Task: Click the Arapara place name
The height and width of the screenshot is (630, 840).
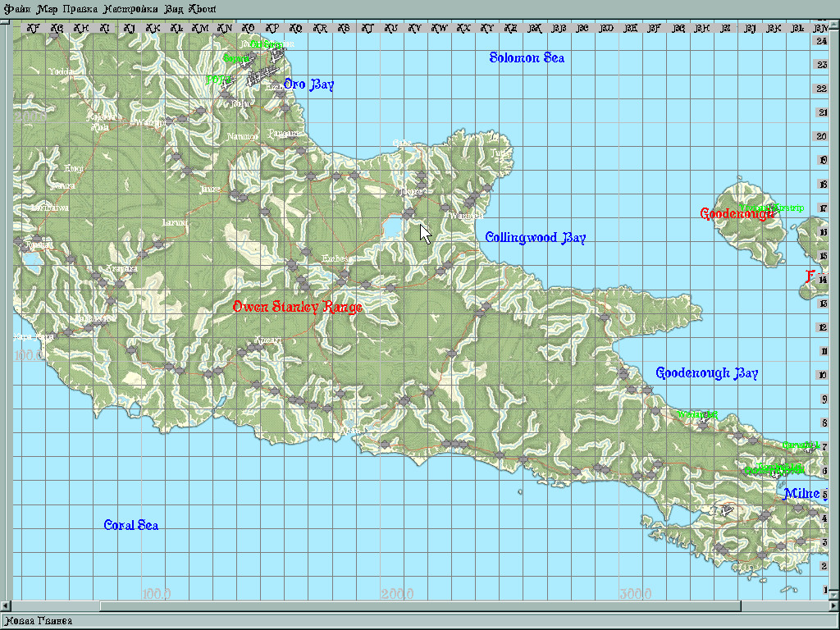Action: pyautogui.click(x=122, y=268)
